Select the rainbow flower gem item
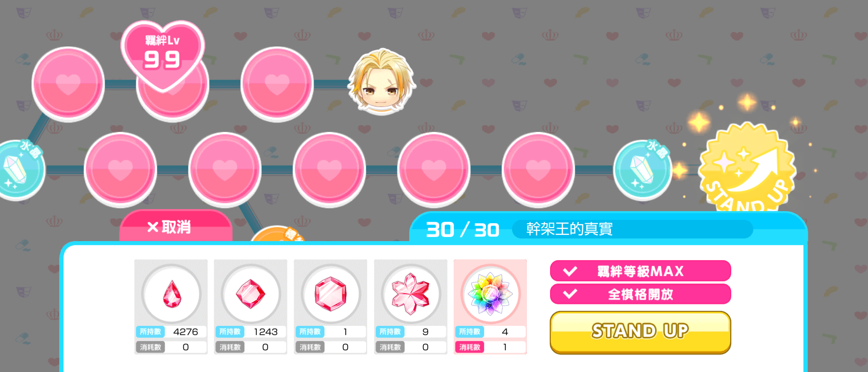Screen dimensions: 868x372 pos(490,307)
